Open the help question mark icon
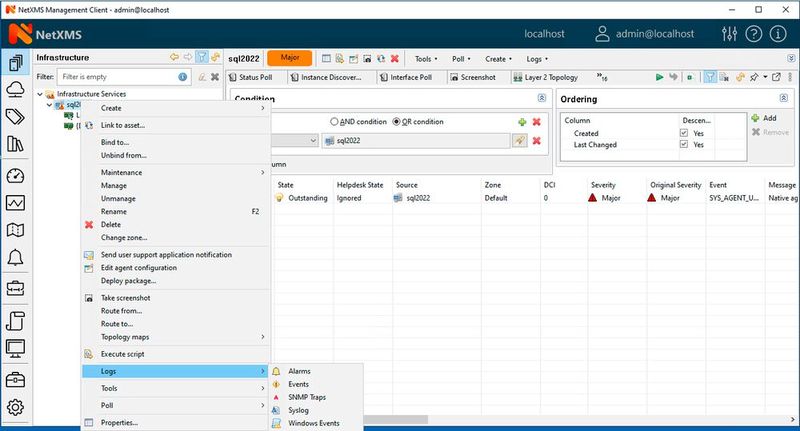The height and width of the screenshot is (431, 800). pyautogui.click(x=754, y=34)
